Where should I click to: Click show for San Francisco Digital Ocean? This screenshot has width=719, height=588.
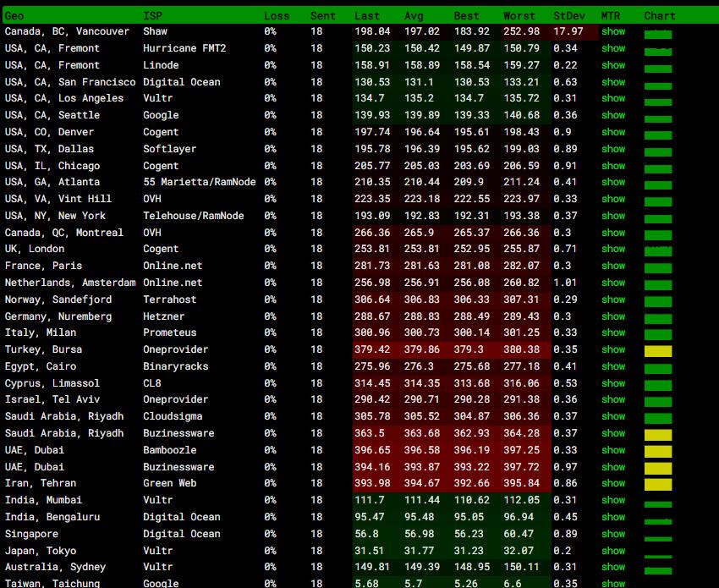[613, 82]
